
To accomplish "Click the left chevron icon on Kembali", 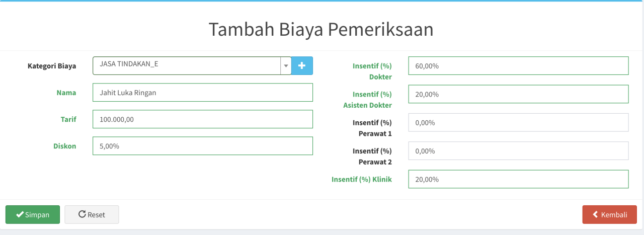I will (x=595, y=214).
